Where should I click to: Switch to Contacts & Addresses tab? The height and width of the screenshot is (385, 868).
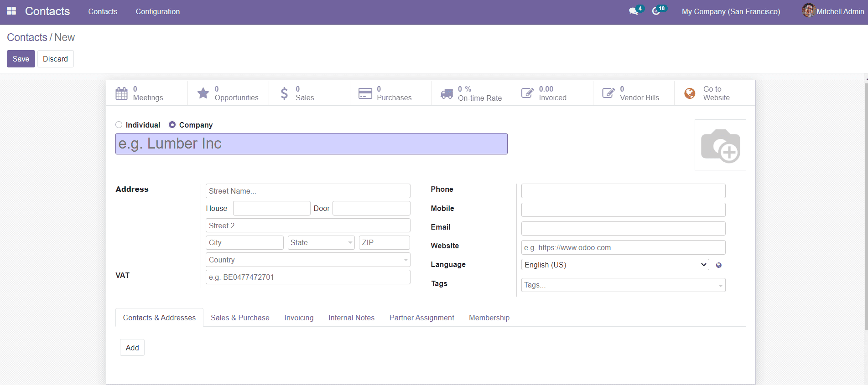pos(159,318)
